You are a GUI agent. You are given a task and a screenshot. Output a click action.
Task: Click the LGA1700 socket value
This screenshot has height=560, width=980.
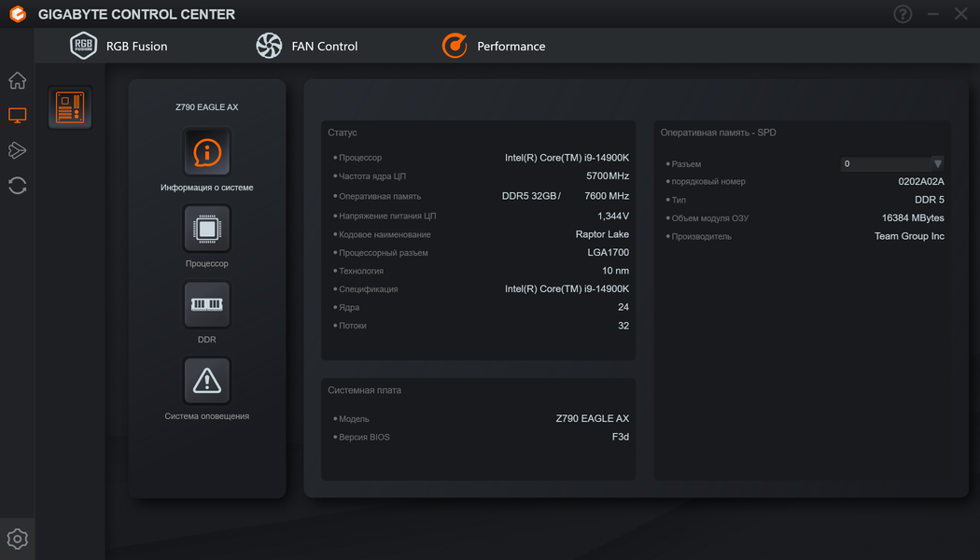pos(609,252)
